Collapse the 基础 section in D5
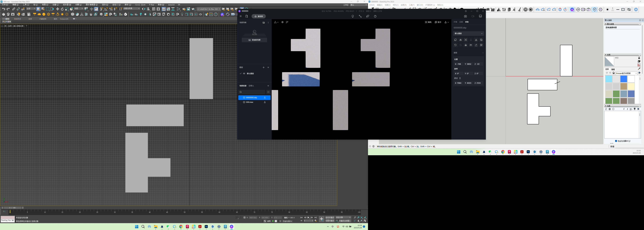 [483, 53]
